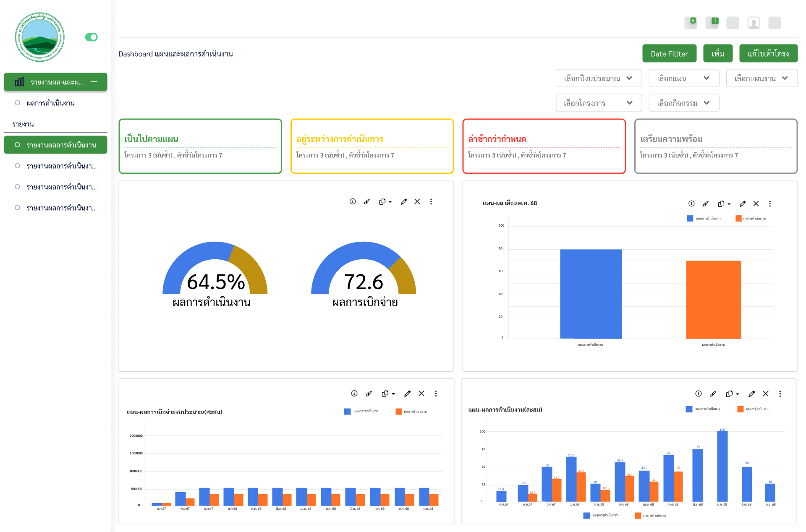Image resolution: width=806 pixels, height=532 pixels.
Task: Open three-dot menu on budget disbursement chart
Action: click(436, 394)
